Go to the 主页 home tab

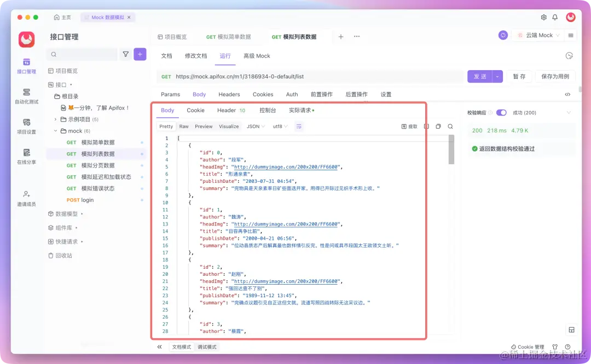pyautogui.click(x=62, y=18)
